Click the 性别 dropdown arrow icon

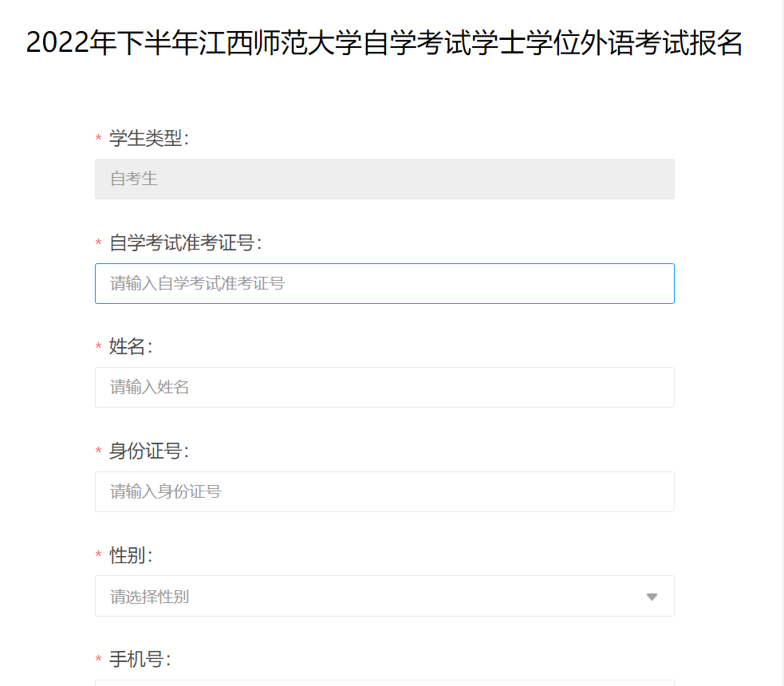click(652, 597)
